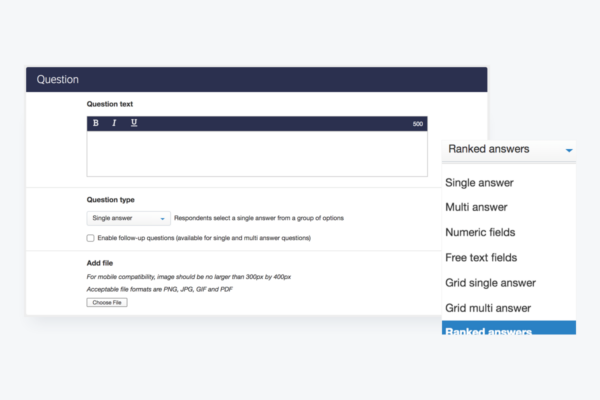Click the Choose File button
Screen dimensions: 600x400
107,302
